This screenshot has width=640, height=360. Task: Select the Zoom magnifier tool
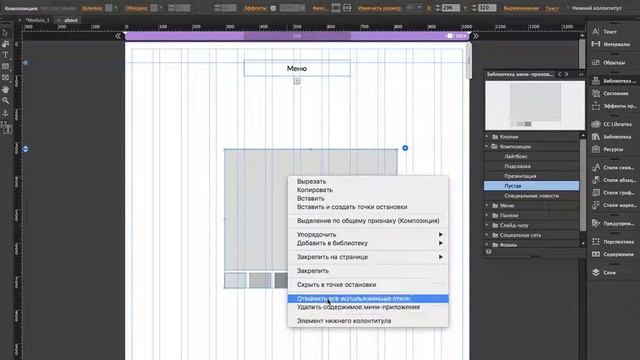point(5,100)
